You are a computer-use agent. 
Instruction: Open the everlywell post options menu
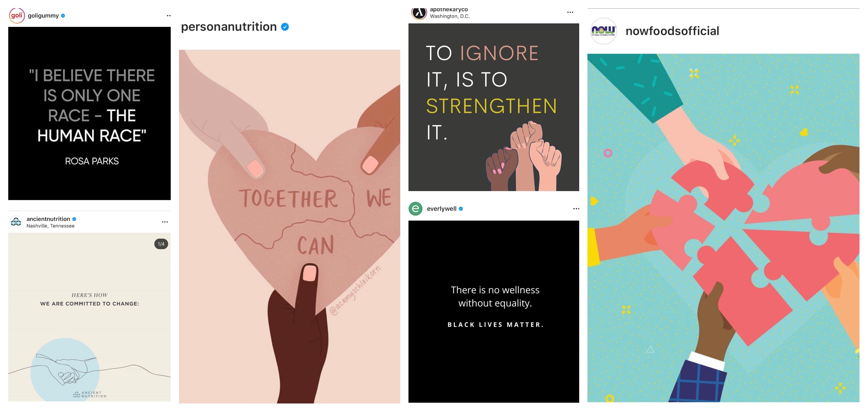coord(576,209)
